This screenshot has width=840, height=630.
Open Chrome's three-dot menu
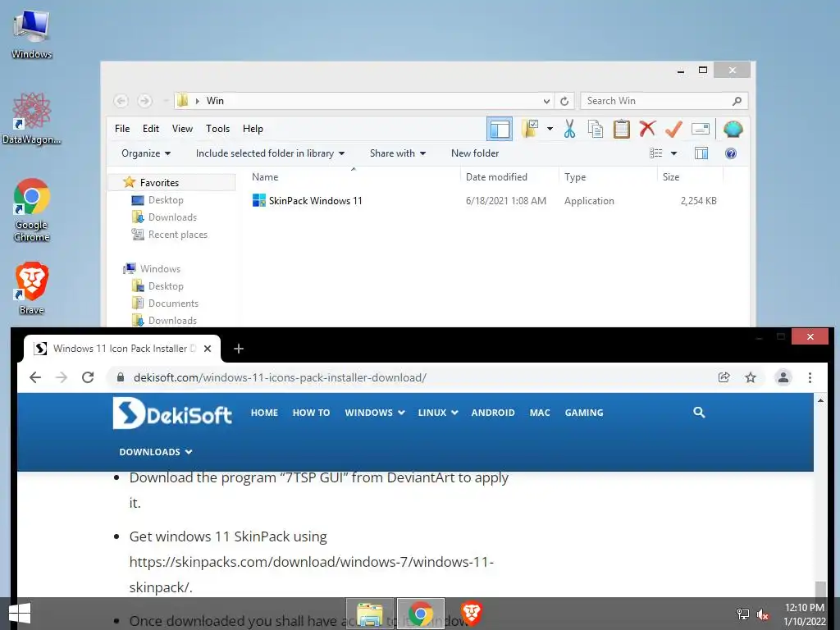pos(810,377)
